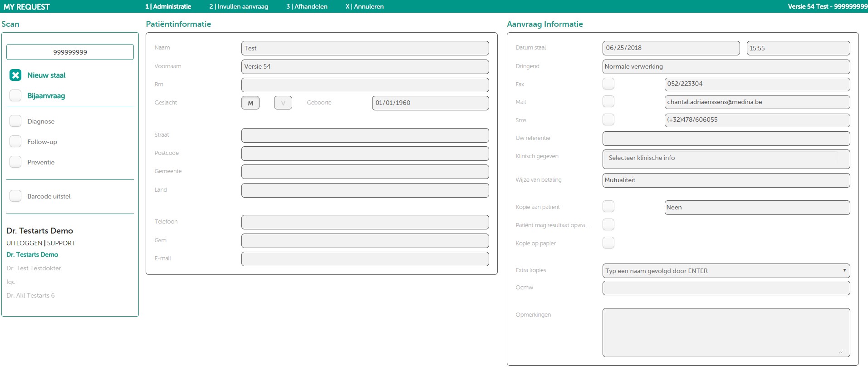The width and height of the screenshot is (868, 373).
Task: Click the Voornaam input
Action: [x=365, y=66]
